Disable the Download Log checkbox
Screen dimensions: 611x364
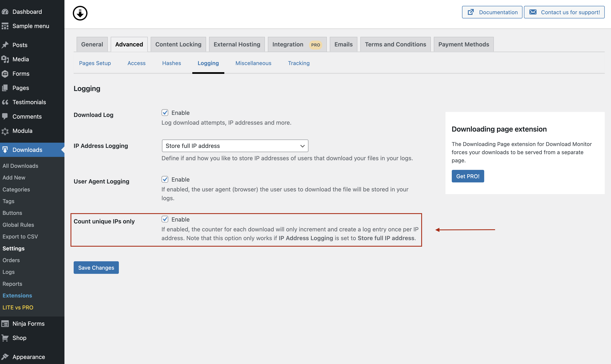pos(165,113)
